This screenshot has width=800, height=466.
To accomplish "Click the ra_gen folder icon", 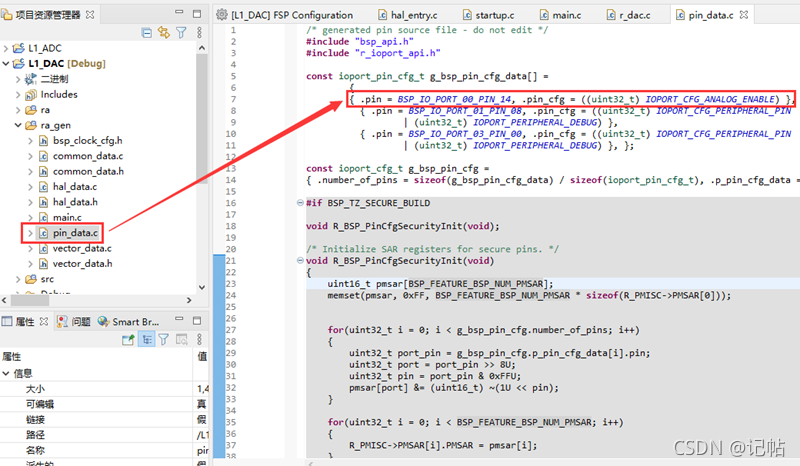I will coord(31,126).
